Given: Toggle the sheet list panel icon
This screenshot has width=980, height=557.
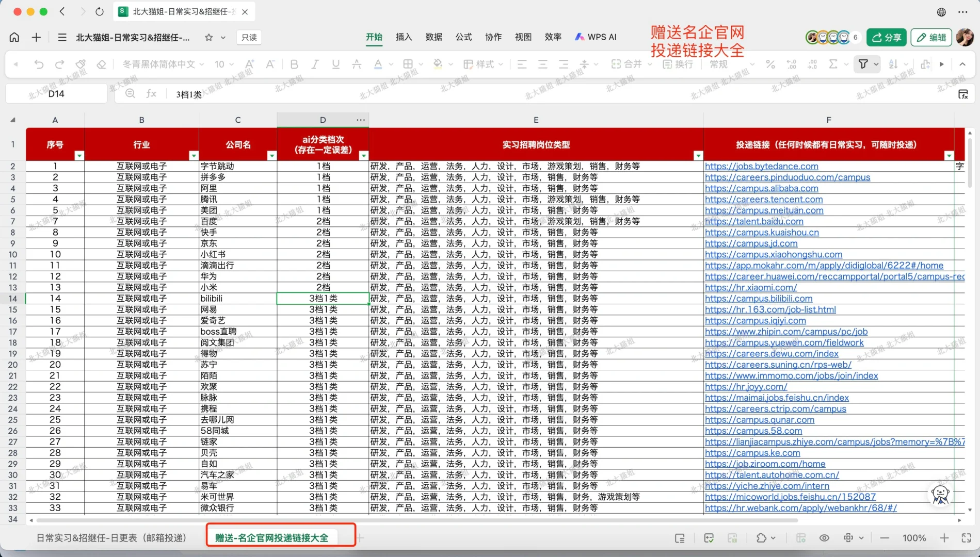Looking at the screenshot, I should (680, 538).
